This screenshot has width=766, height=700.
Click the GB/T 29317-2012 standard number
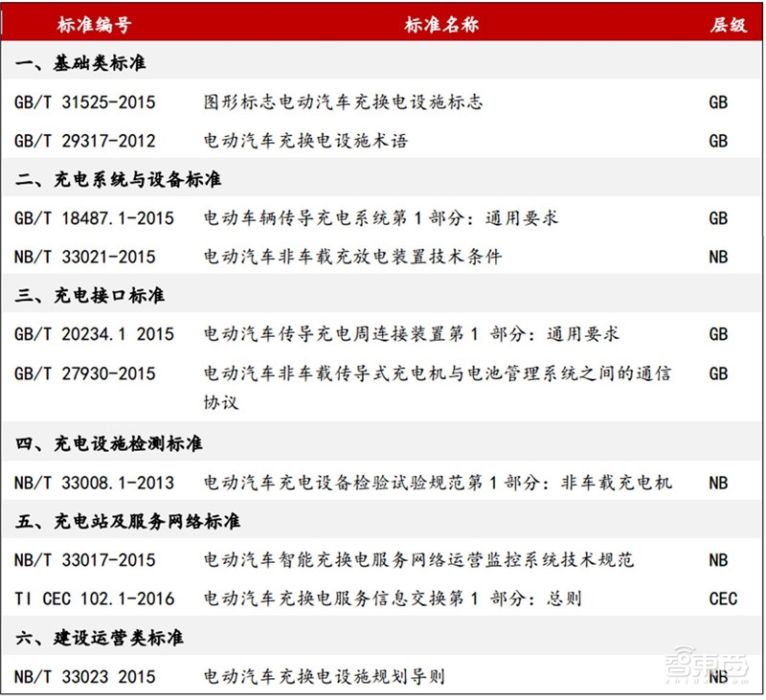(x=84, y=141)
